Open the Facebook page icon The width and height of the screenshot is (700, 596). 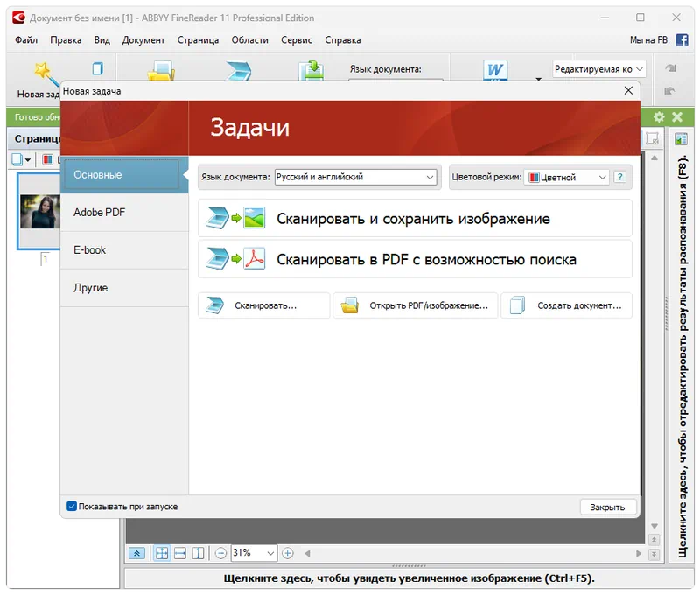tap(682, 40)
